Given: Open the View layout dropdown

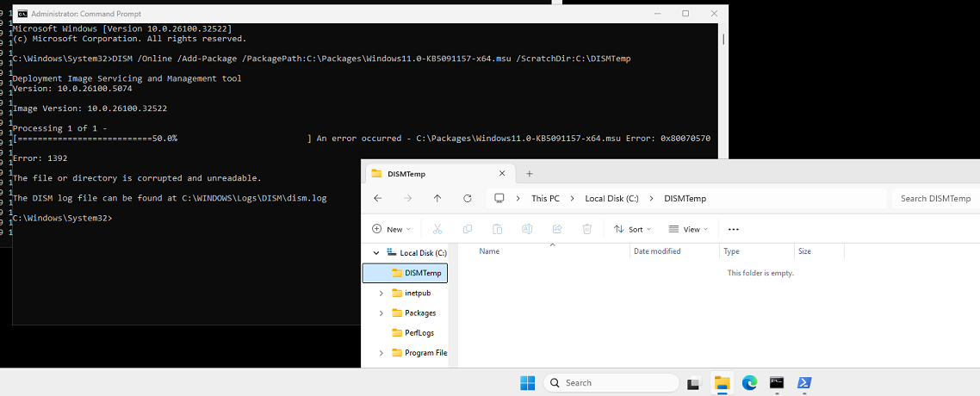Looking at the screenshot, I should click(688, 229).
